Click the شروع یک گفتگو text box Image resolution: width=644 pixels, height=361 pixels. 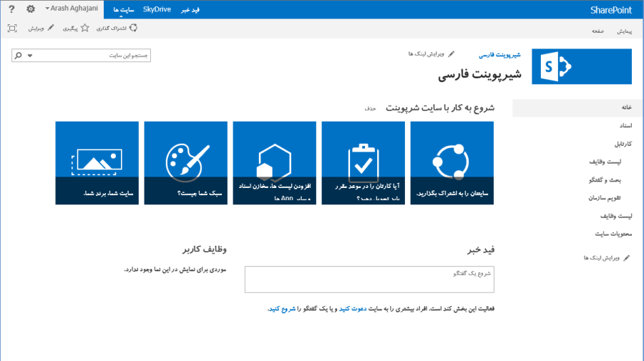click(x=369, y=280)
